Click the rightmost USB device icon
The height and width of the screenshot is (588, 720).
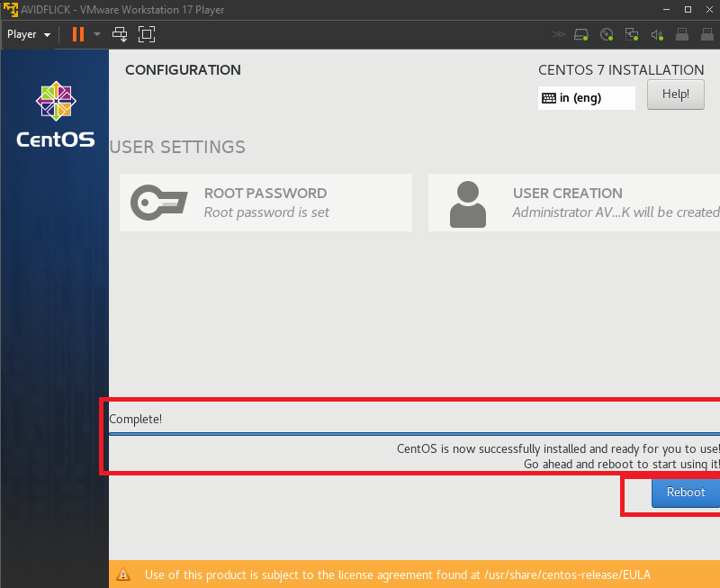coord(706,35)
